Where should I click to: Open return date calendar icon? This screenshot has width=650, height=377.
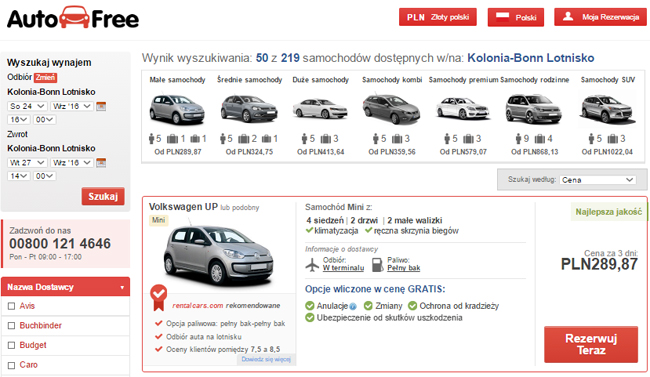click(x=101, y=163)
